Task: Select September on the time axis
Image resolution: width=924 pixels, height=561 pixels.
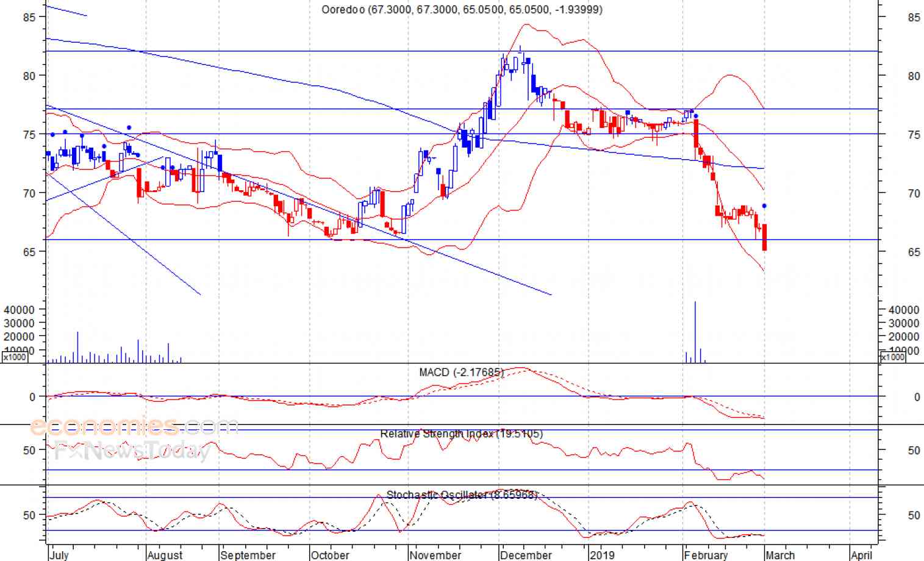Action: point(248,555)
